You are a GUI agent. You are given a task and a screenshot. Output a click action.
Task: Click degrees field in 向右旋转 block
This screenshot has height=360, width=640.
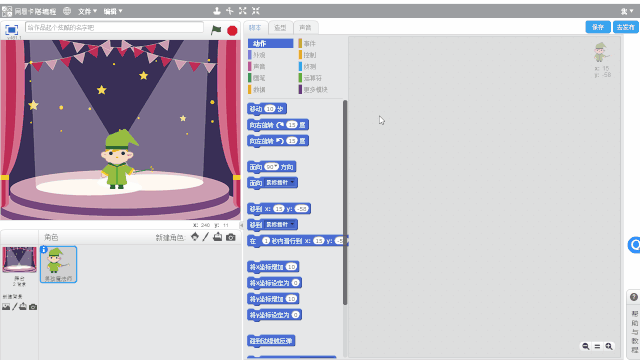pos(291,125)
